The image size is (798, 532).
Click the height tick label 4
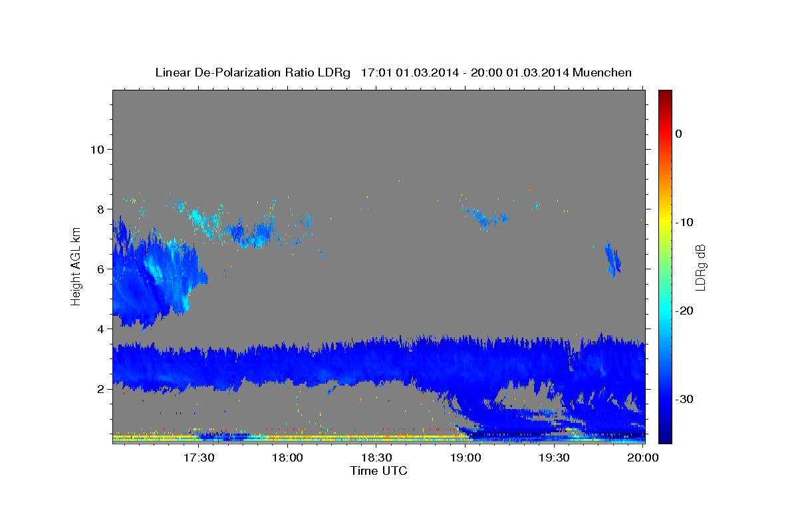(x=101, y=329)
